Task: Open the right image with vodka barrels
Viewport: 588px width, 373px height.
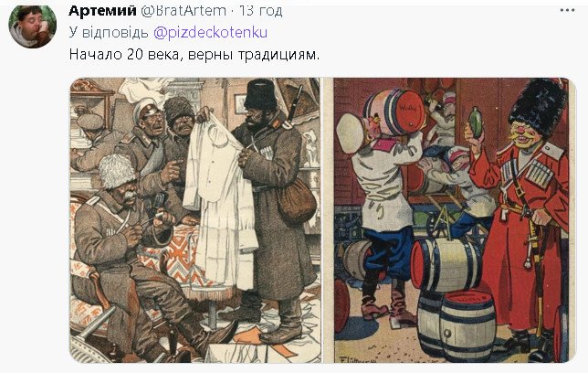Action: click(451, 220)
